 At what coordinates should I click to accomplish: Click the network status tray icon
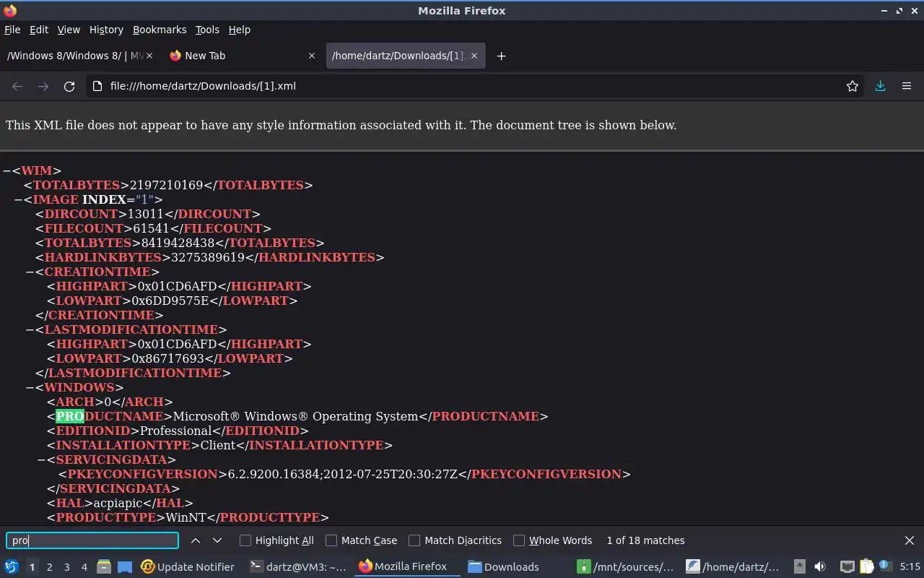point(847,567)
